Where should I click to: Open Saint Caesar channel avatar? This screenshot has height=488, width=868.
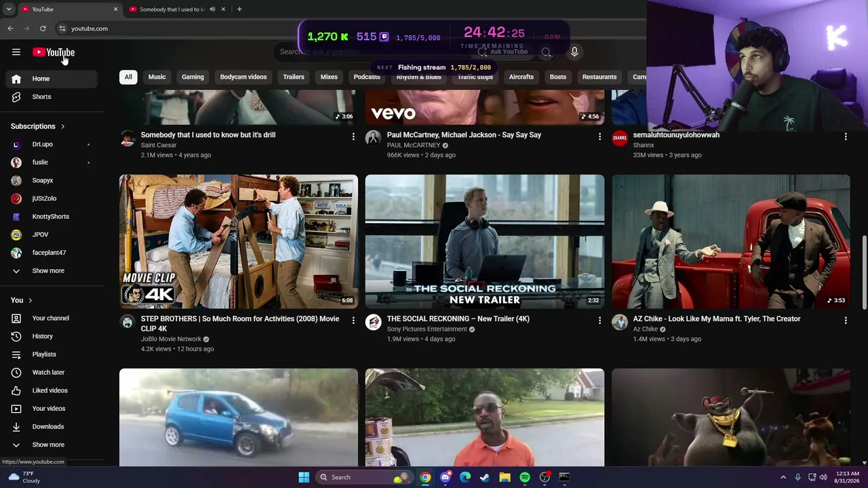click(127, 138)
